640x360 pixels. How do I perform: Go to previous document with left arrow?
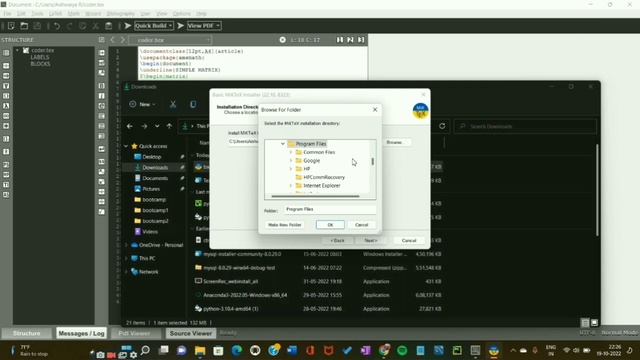pyautogui.click(x=113, y=40)
